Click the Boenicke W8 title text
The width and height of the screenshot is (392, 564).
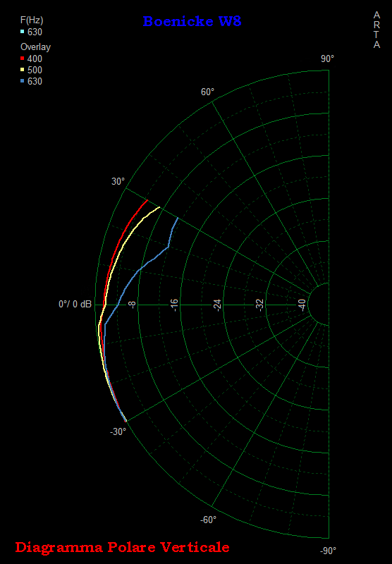click(192, 21)
